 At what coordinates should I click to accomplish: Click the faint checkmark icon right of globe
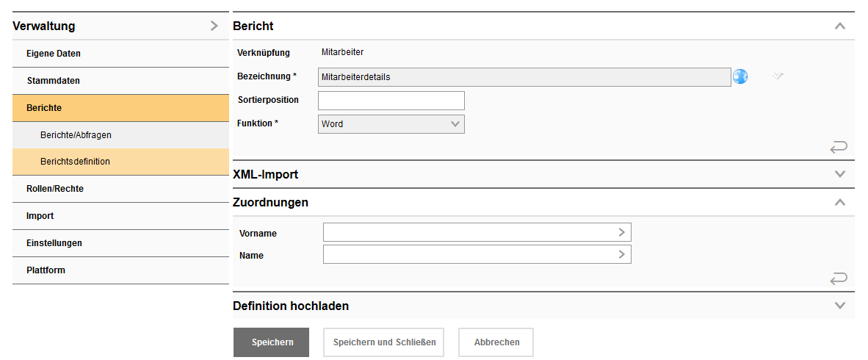pyautogui.click(x=778, y=76)
